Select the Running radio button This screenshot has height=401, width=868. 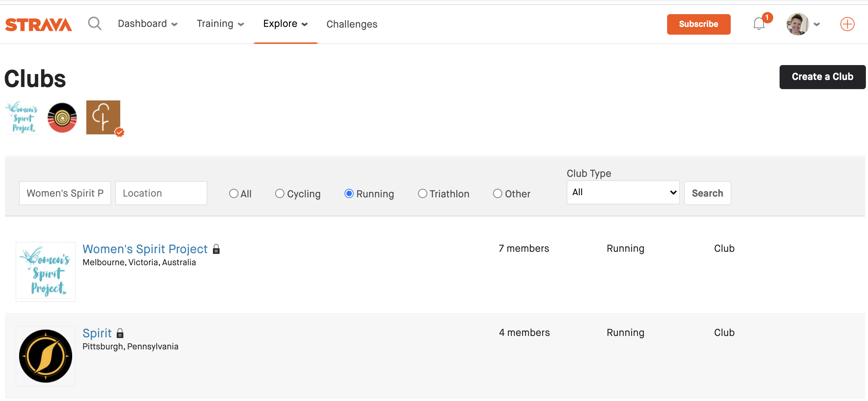tap(349, 193)
